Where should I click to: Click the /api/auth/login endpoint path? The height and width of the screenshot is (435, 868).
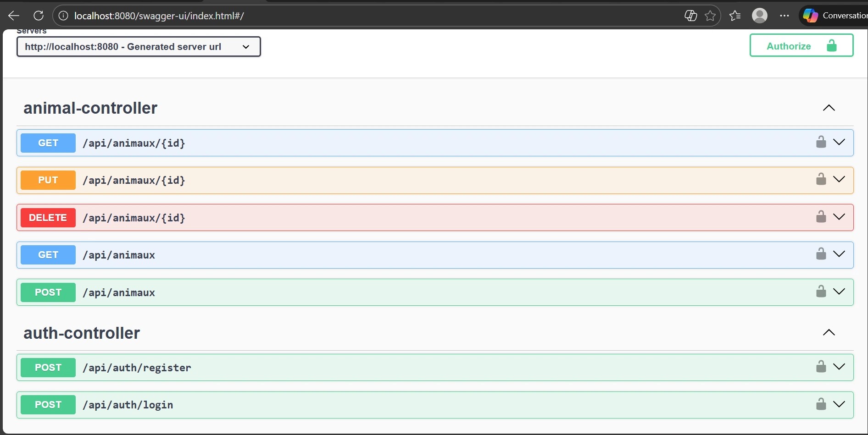click(x=128, y=405)
